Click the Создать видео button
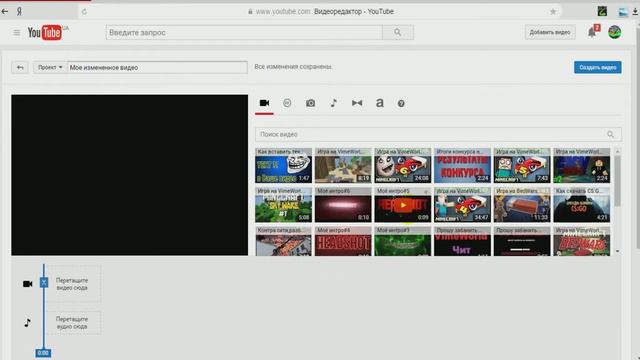The image size is (640, 360). tap(598, 67)
